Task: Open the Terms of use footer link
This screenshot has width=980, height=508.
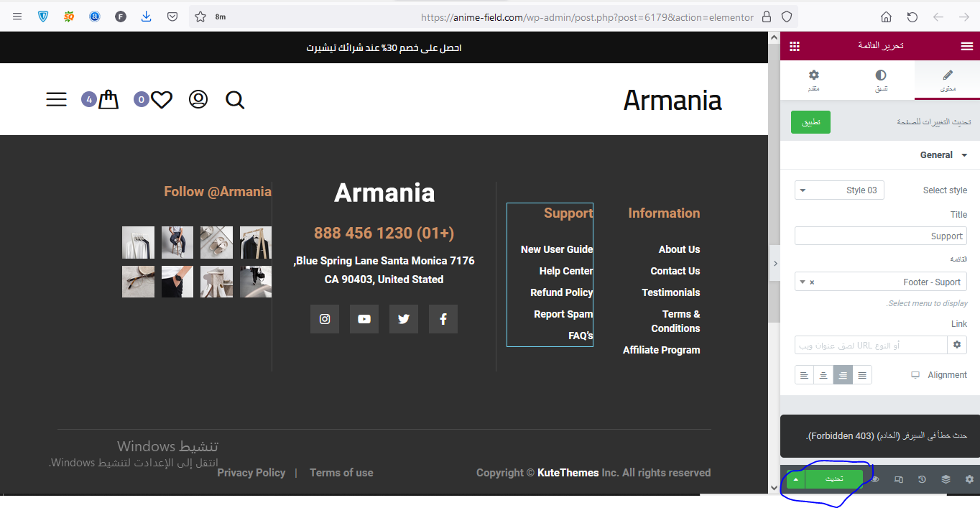Action: tap(341, 473)
